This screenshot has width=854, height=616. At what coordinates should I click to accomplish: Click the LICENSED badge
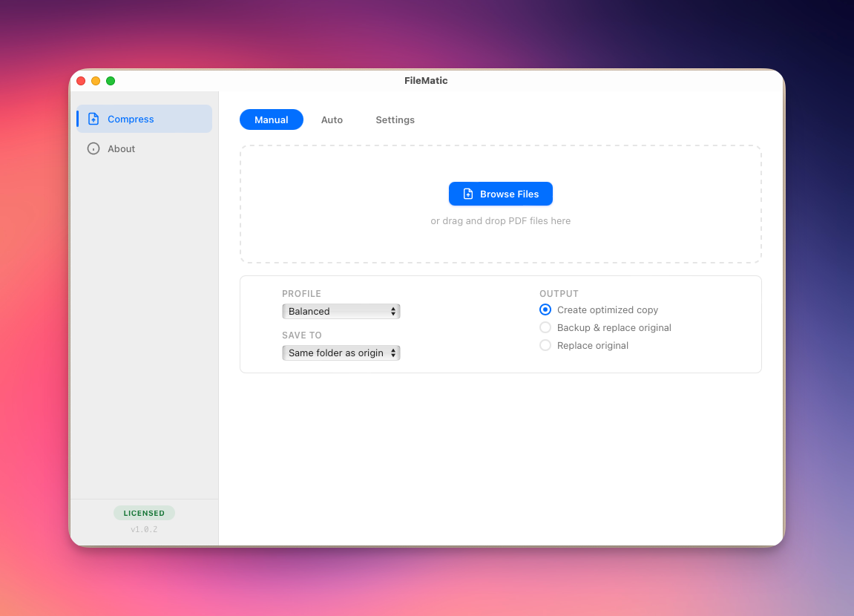tap(144, 513)
